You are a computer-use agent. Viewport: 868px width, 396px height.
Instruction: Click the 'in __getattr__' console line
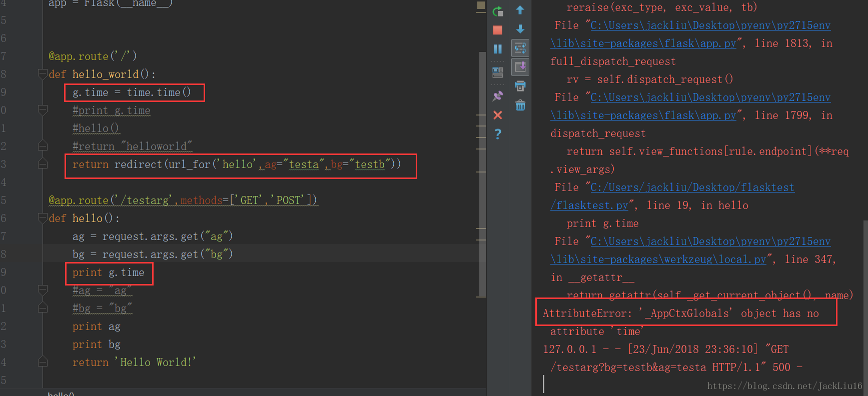point(592,277)
